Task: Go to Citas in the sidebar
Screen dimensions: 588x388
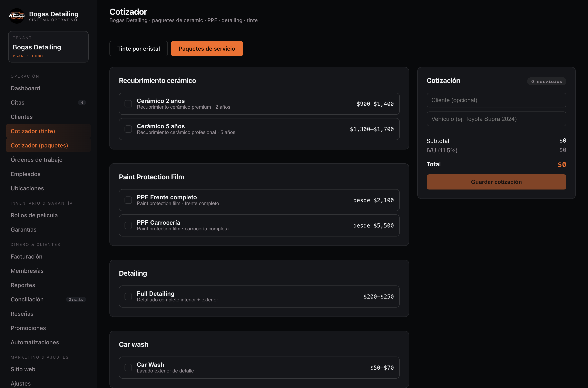Action: 48,103
